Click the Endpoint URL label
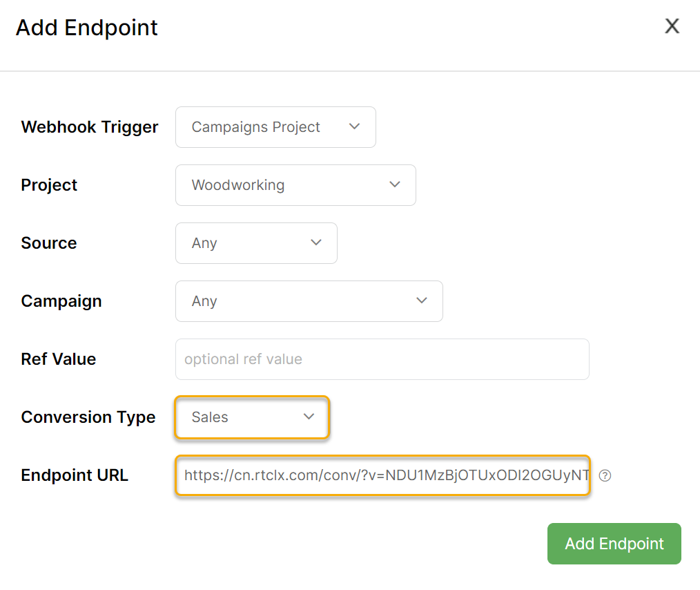The width and height of the screenshot is (700, 590). (x=75, y=475)
